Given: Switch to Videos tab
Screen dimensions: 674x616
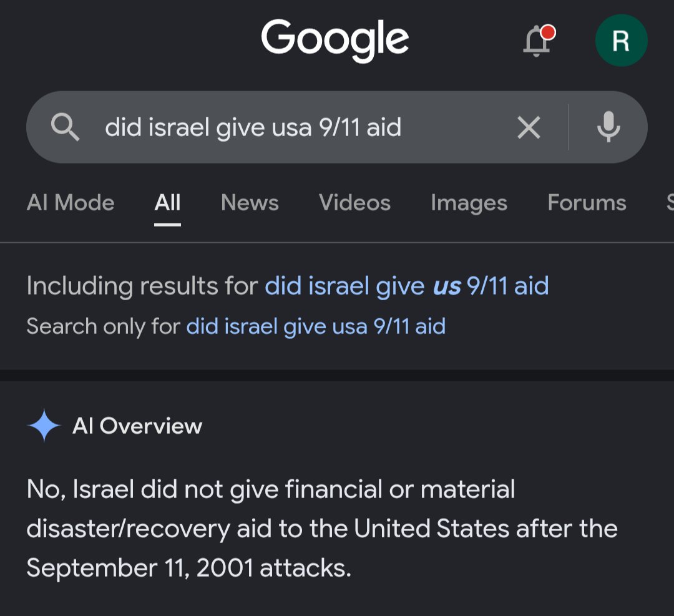Looking at the screenshot, I should [354, 202].
